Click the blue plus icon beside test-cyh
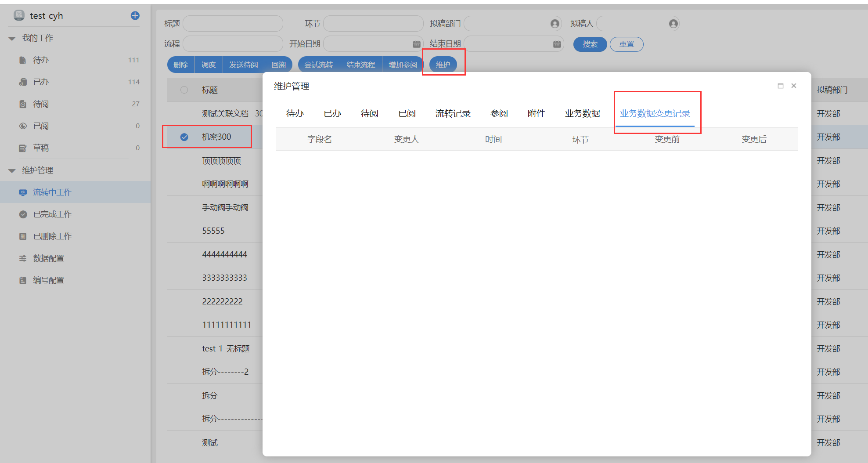Viewport: 868px width, 463px height. pos(135,16)
